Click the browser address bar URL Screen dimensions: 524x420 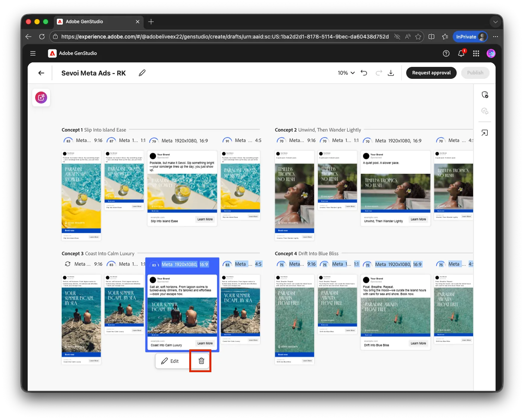pyautogui.click(x=225, y=37)
